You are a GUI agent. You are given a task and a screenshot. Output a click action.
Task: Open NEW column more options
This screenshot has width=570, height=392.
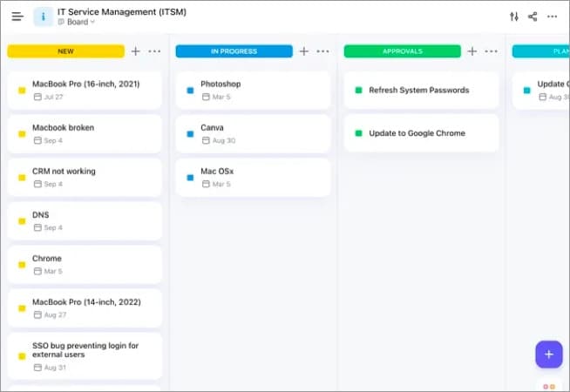(x=154, y=51)
